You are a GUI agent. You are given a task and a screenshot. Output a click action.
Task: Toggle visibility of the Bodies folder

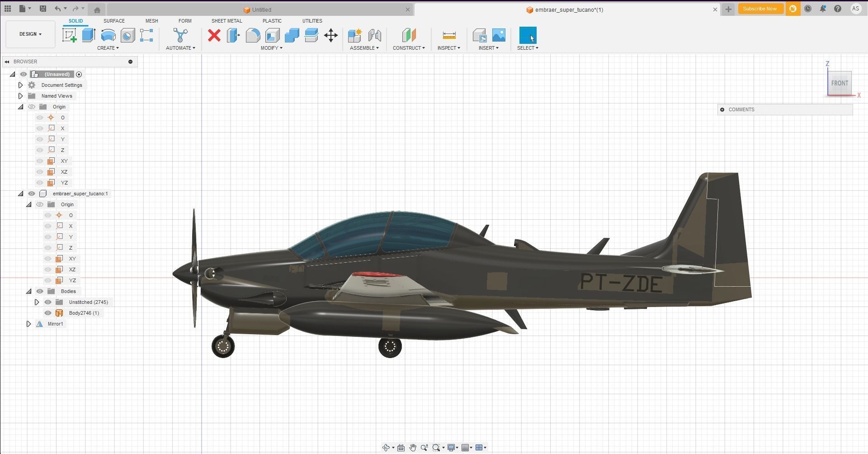click(40, 291)
